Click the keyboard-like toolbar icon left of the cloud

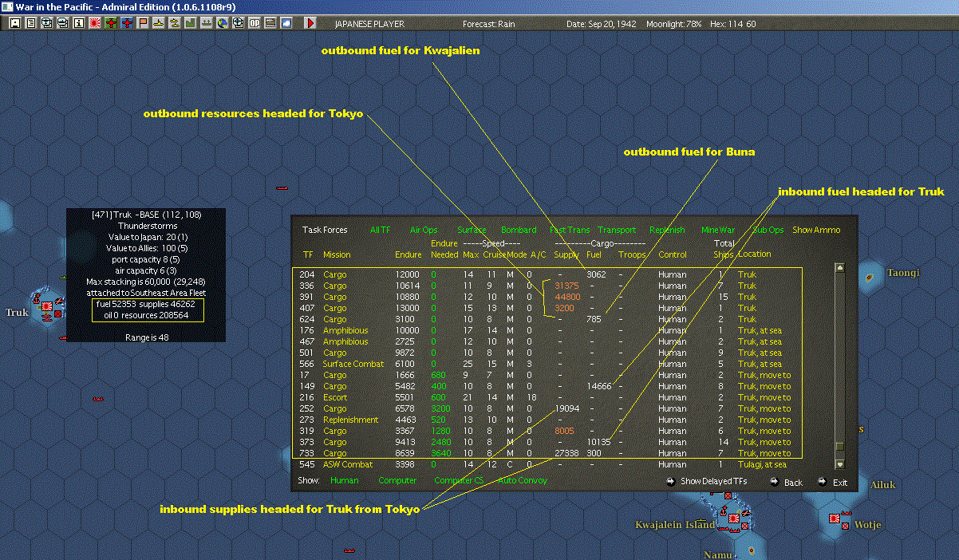coord(270,23)
